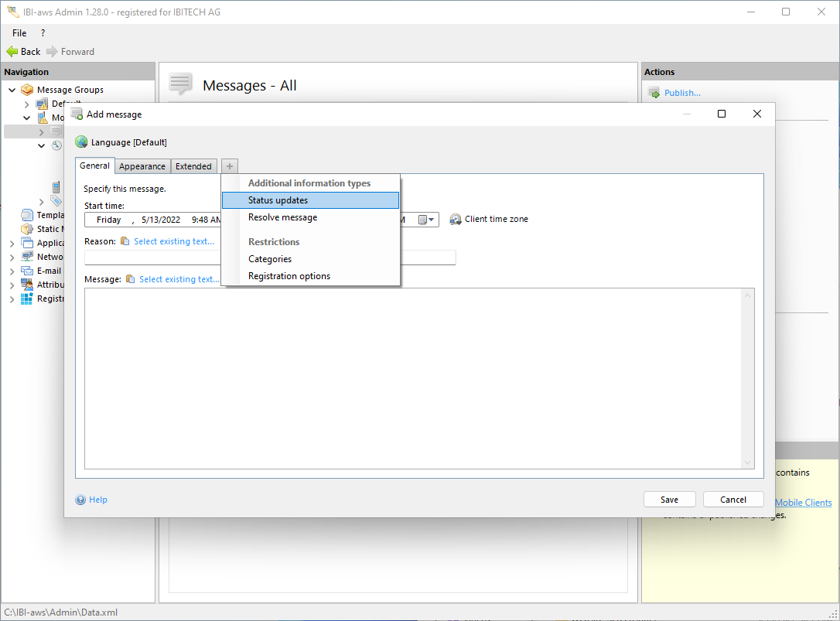
Task: Click the Publish icon in Actions
Action: [x=654, y=94]
